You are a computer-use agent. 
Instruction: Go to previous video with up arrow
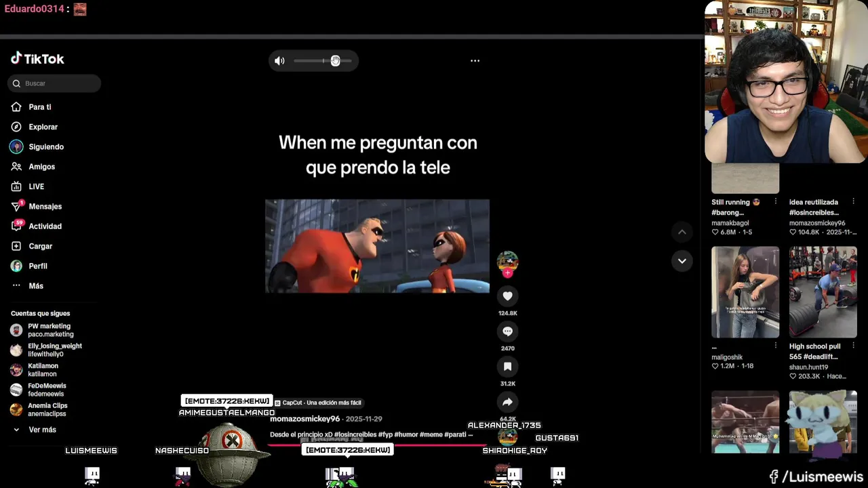pyautogui.click(x=682, y=232)
